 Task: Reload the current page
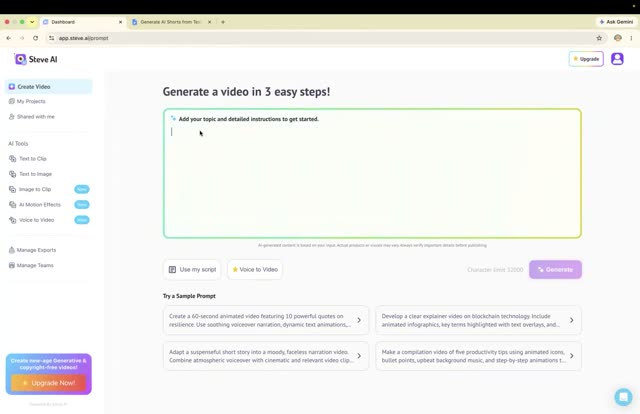36,38
